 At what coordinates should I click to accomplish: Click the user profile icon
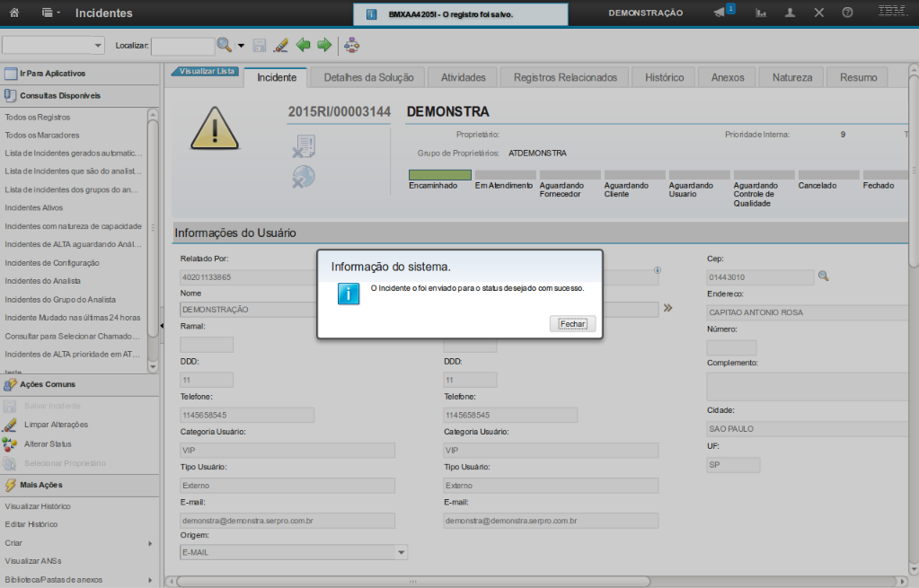click(x=790, y=13)
